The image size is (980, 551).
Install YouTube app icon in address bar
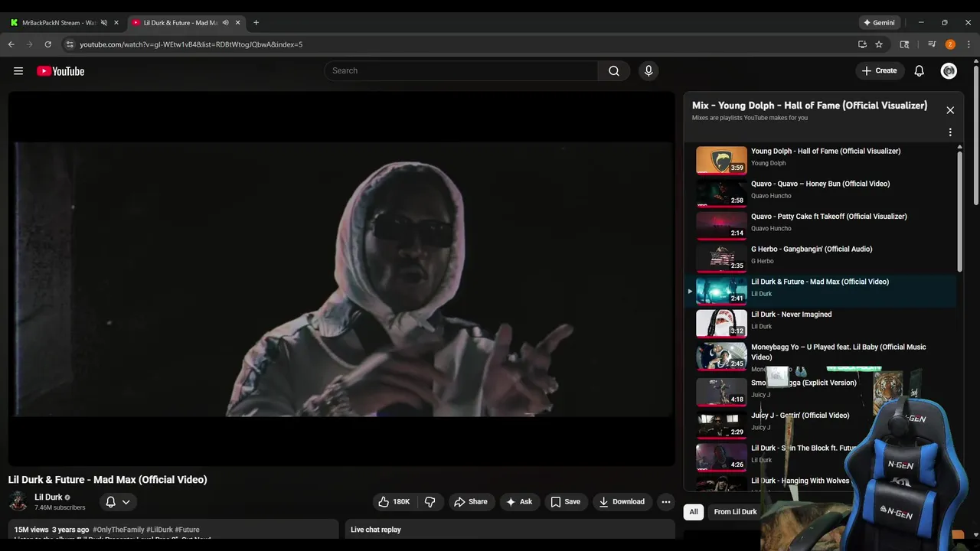coord(862,44)
